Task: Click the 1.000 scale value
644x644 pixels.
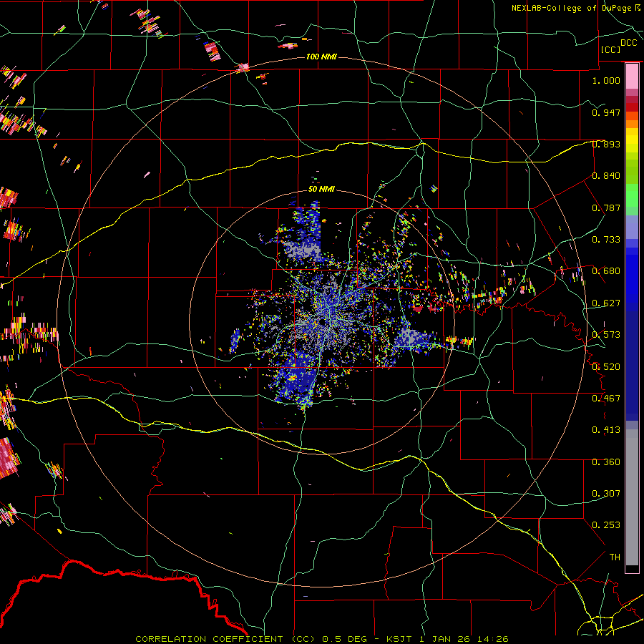Action: (x=606, y=80)
